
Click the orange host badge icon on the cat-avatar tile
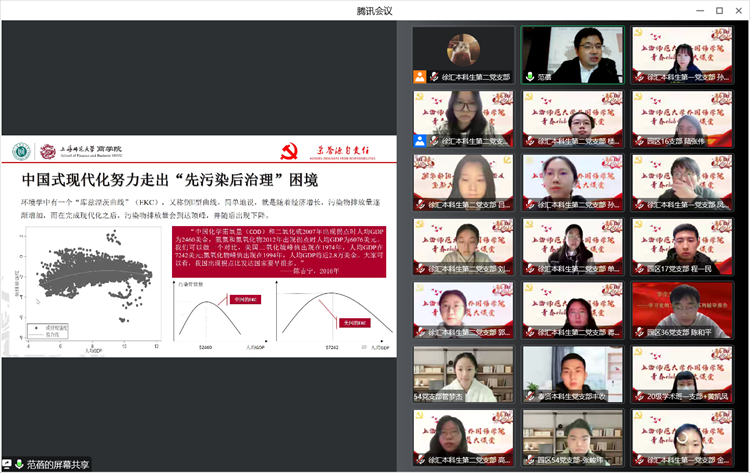point(419,77)
